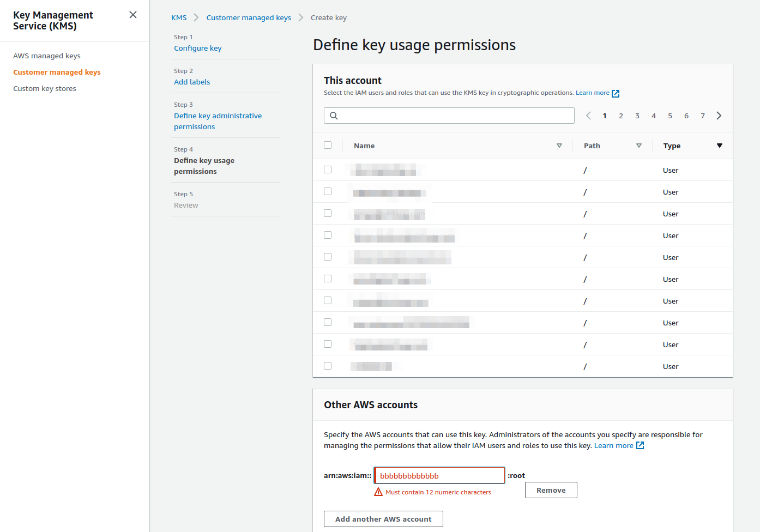Open the Name column sort dropdown
760x532 pixels.
(559, 146)
